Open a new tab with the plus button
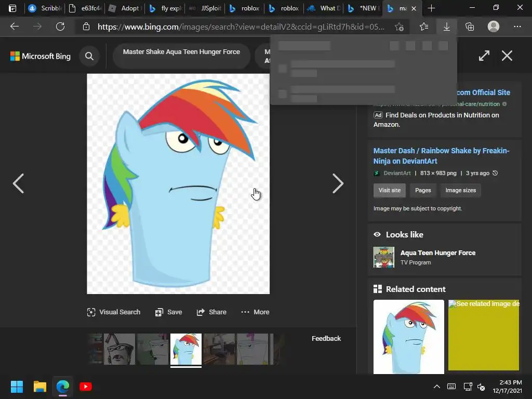This screenshot has width=532, height=399. [x=431, y=8]
